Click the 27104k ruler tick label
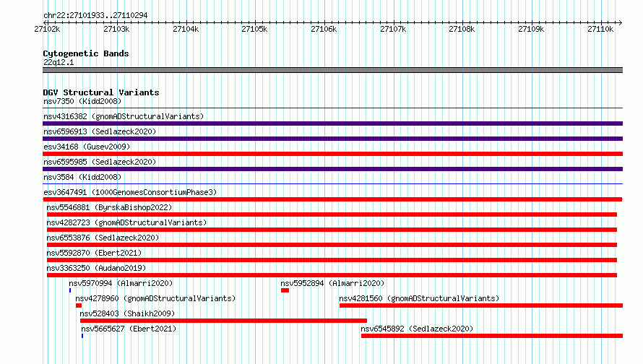Viewport: 643px width, 364px height. [x=186, y=29]
